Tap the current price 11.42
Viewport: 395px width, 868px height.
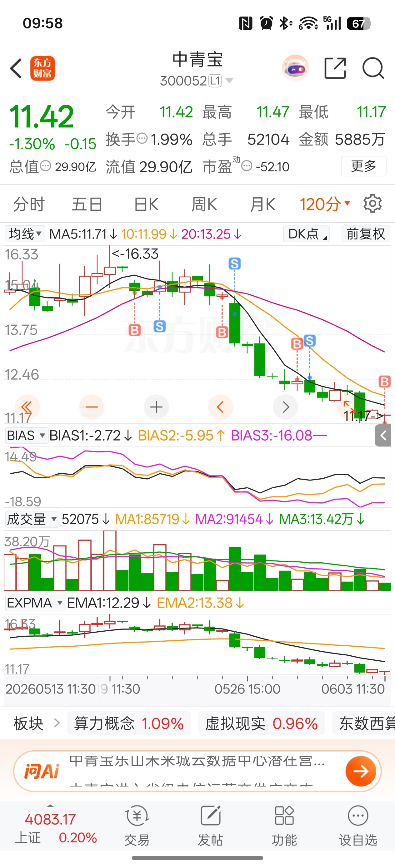pyautogui.click(x=42, y=116)
